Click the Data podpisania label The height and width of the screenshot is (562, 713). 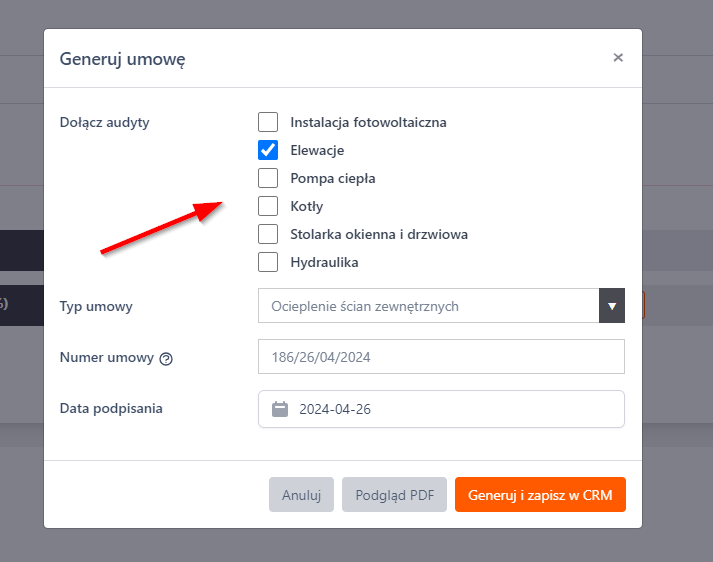[111, 408]
